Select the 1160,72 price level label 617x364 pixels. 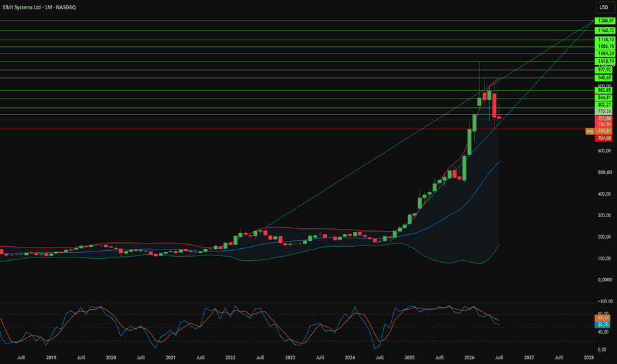(x=604, y=30)
